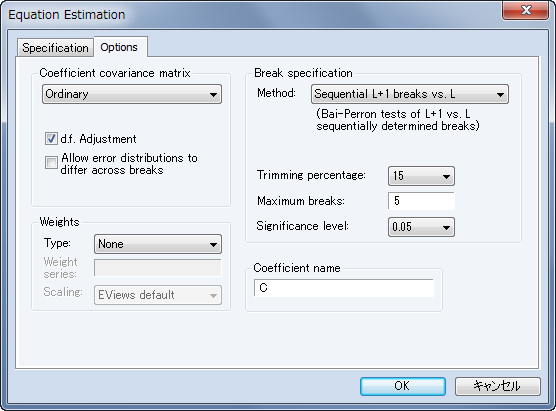Switch to the Specification tab
Viewport: 556px width, 411px height.
click(x=55, y=48)
